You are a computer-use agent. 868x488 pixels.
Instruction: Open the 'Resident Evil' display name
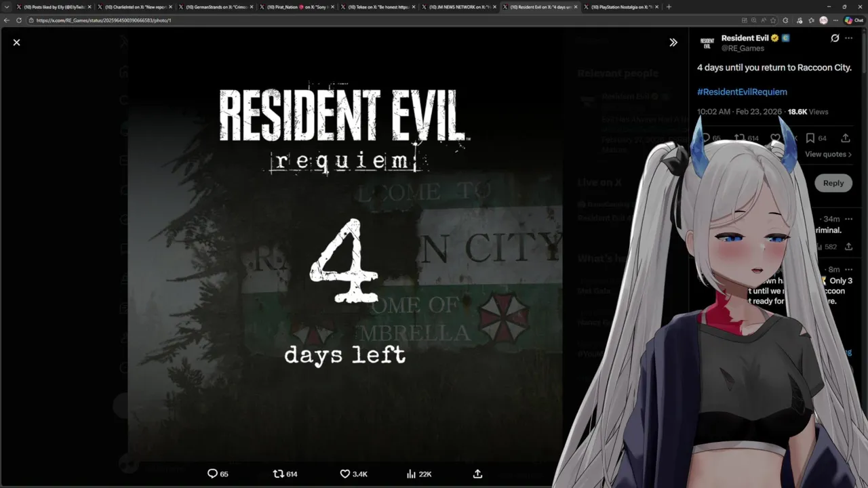745,38
